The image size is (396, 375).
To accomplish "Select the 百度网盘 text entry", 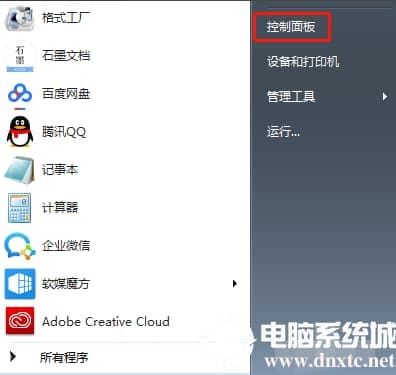I will [x=66, y=94].
